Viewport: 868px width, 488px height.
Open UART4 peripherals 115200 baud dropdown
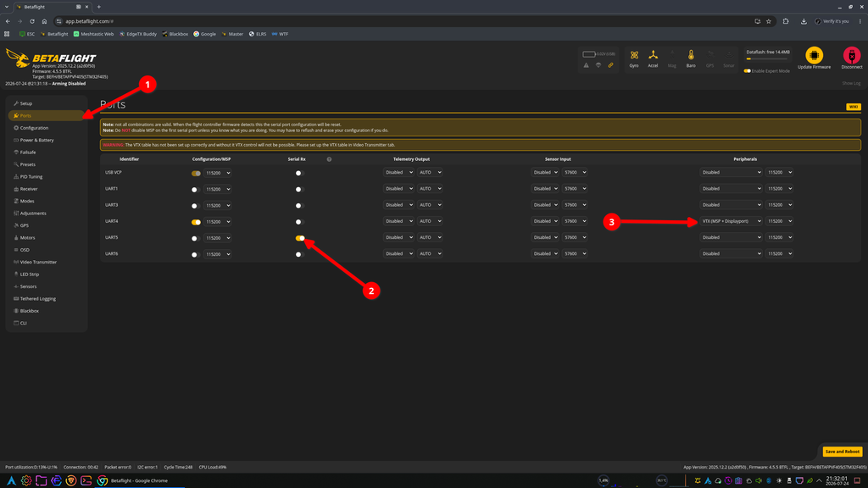point(779,221)
